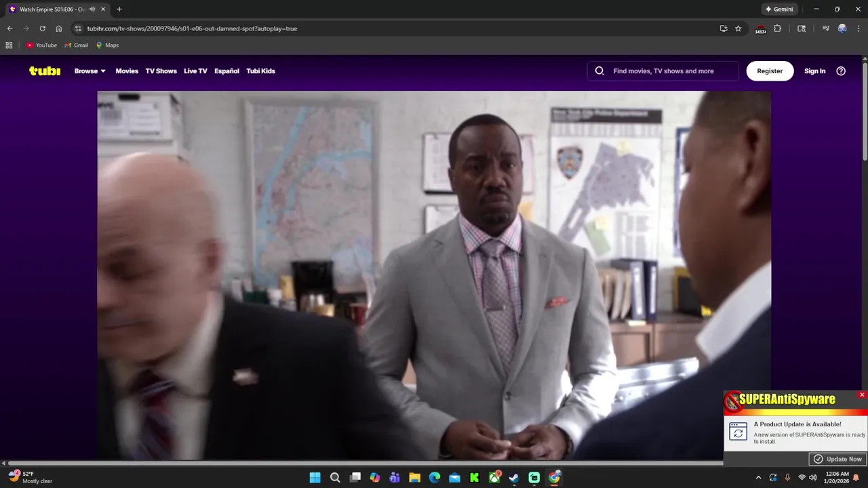Open the YouTube bookmark
868x488 pixels.
[x=41, y=45]
